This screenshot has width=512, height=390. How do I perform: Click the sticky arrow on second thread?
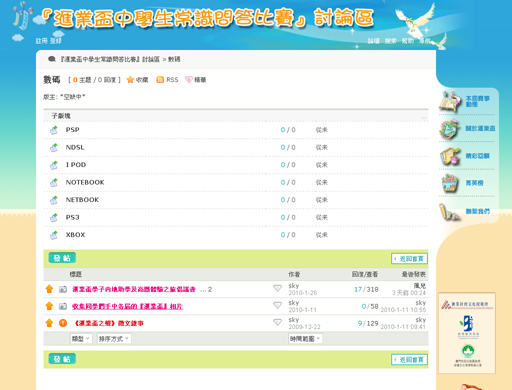pos(49,306)
